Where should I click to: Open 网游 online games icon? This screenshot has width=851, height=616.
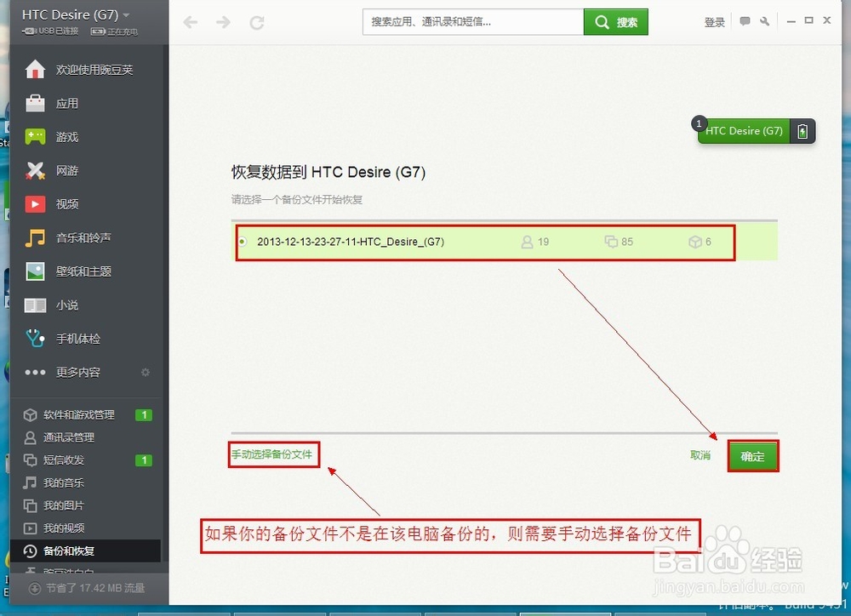[x=35, y=170]
